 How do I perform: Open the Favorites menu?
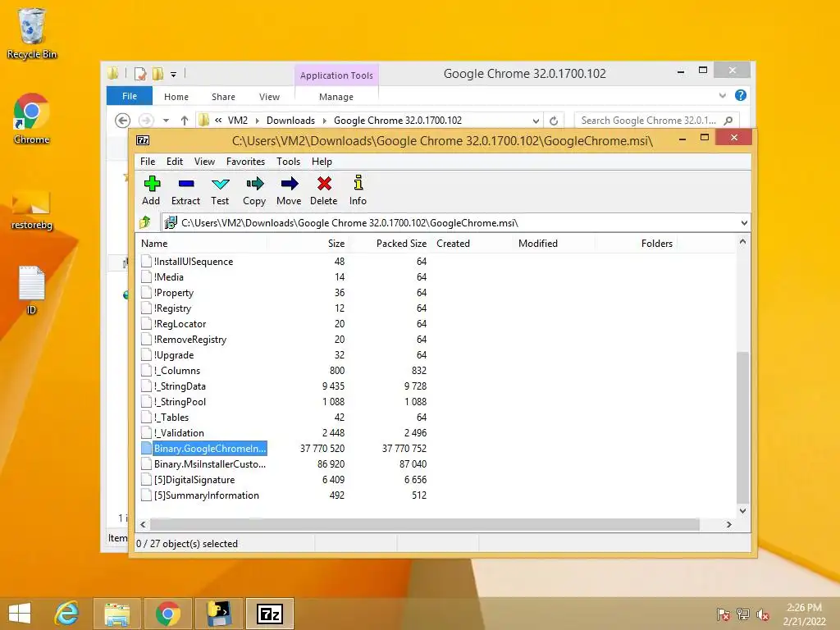pyautogui.click(x=245, y=162)
